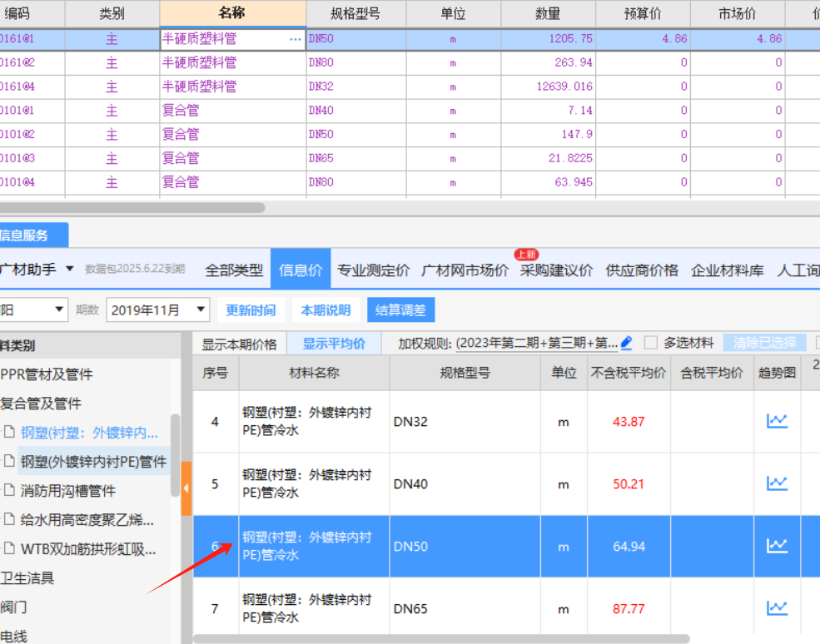Viewport: 820px width, 644px height.
Task: Switch to 采购建议价 tab
Action: 556,270
